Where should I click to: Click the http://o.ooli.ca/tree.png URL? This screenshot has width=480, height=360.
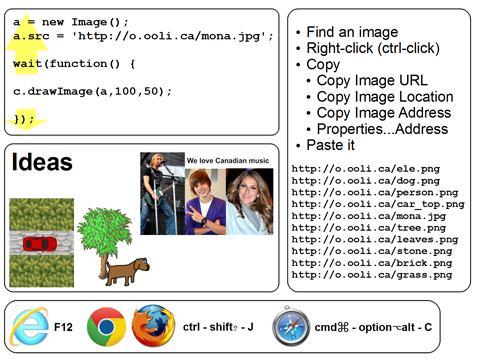click(x=369, y=228)
